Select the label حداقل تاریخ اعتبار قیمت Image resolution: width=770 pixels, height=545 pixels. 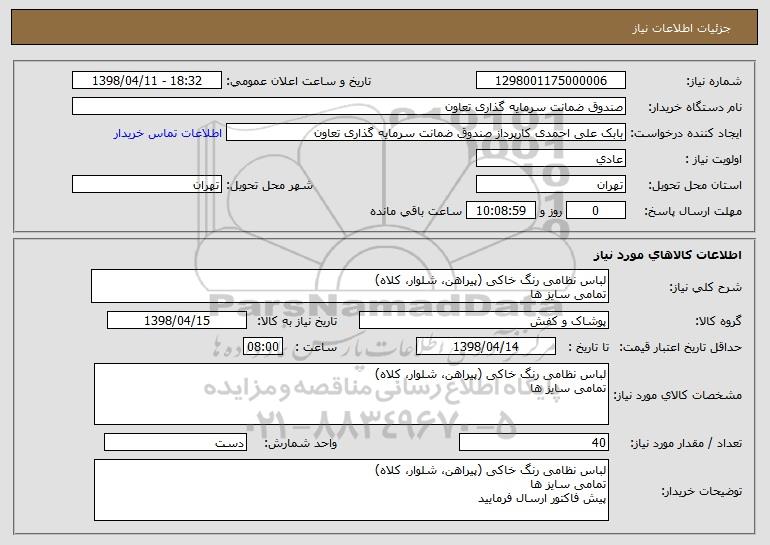[680, 347]
